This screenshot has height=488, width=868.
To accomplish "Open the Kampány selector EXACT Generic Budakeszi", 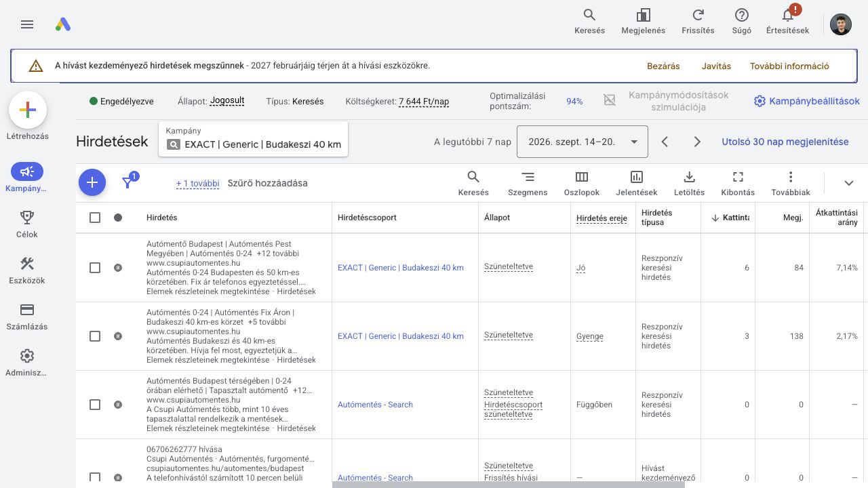I will coord(253,139).
